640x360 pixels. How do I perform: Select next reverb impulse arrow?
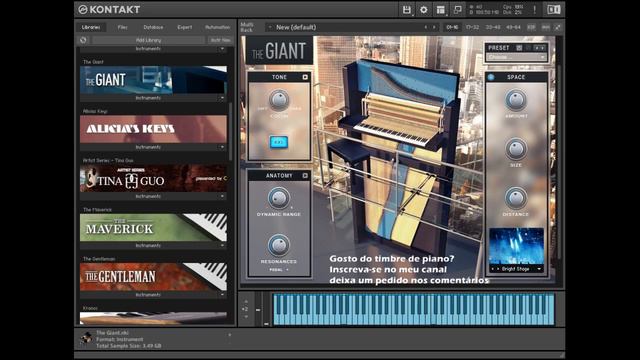[x=498, y=269]
